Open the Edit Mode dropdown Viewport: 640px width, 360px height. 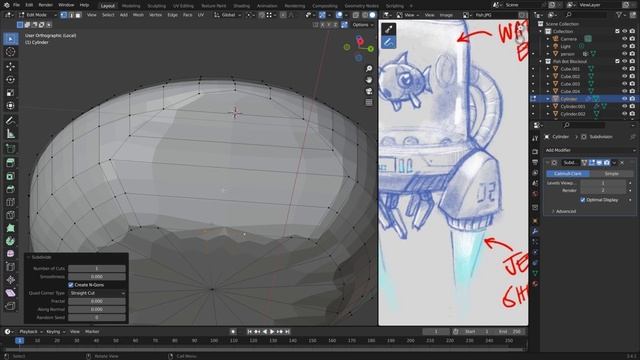coord(38,15)
